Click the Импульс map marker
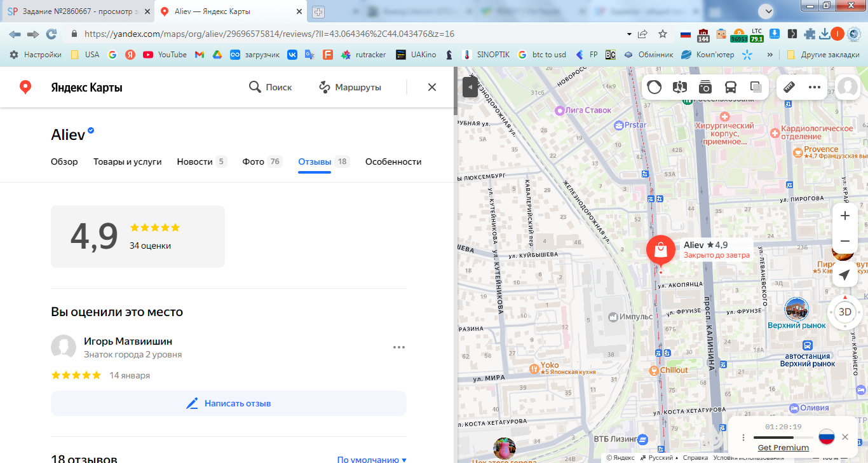The width and height of the screenshot is (868, 463). (x=613, y=317)
